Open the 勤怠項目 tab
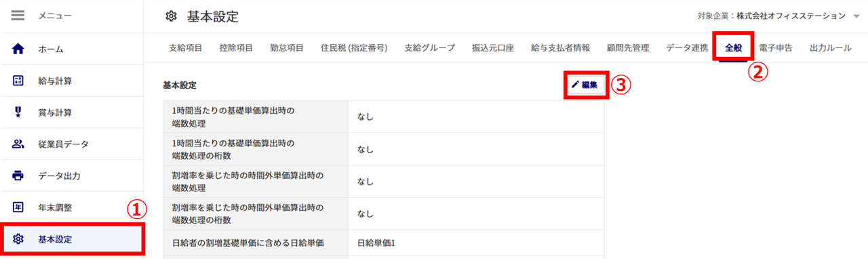The width and height of the screenshot is (868, 259). pos(287,47)
